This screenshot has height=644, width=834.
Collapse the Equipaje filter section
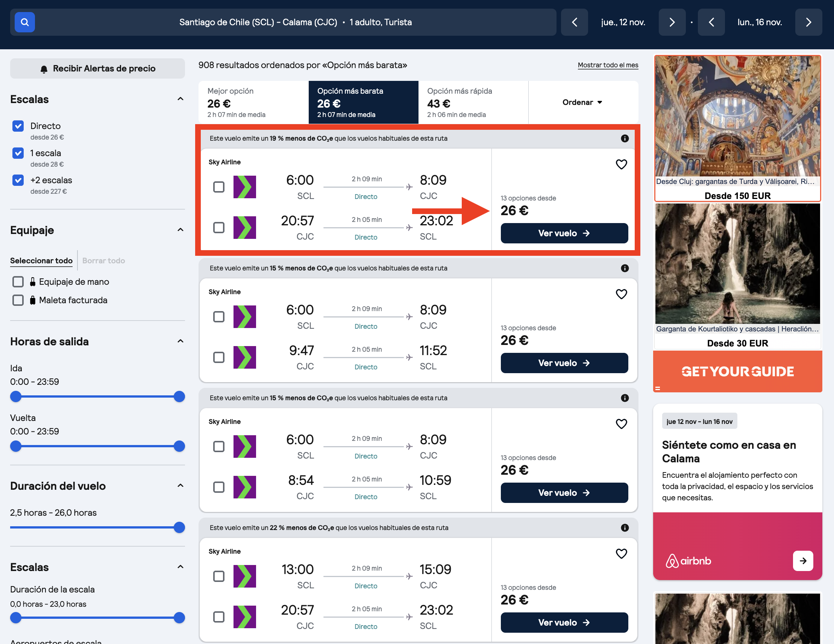click(x=180, y=230)
